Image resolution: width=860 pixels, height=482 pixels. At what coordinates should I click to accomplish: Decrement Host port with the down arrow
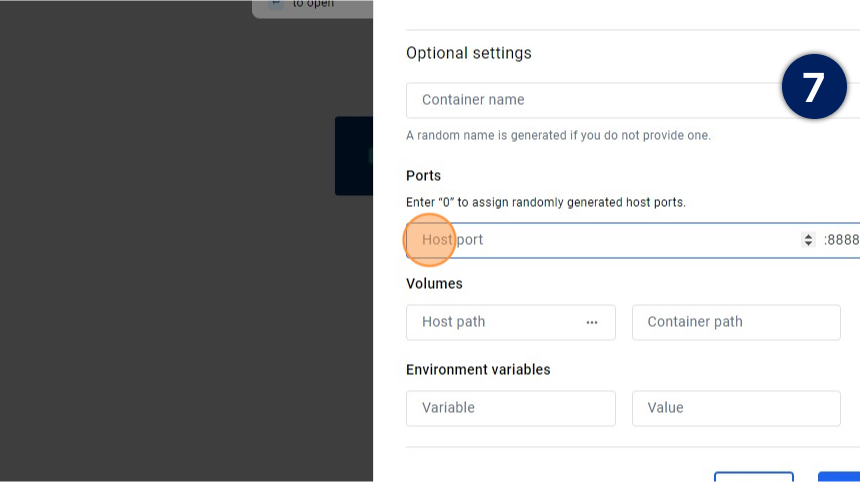[808, 244]
